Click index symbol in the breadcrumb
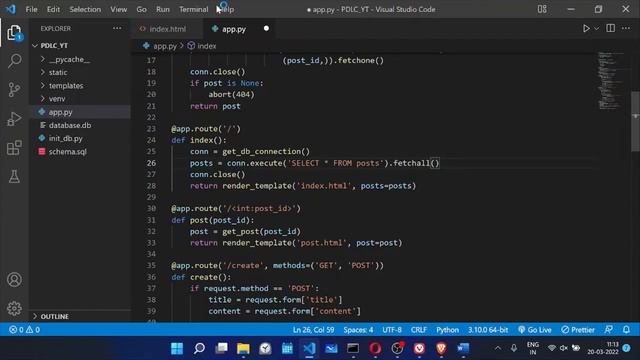The image size is (640, 360). point(207,46)
